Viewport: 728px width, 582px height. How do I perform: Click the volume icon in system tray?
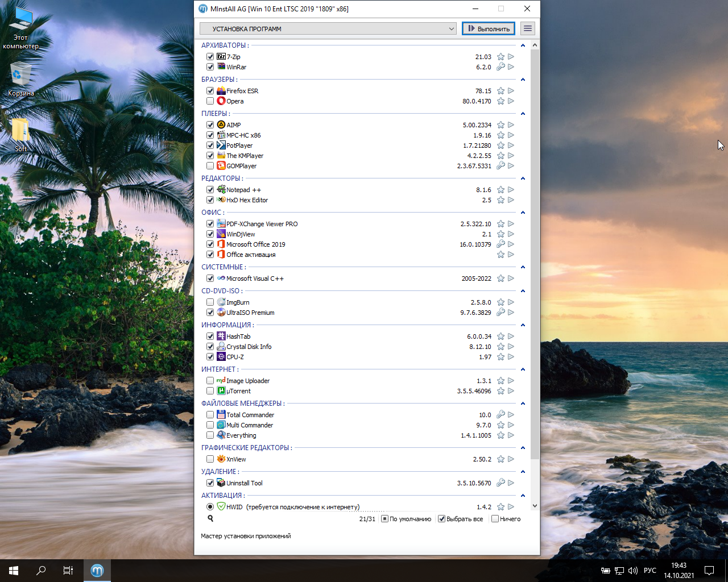[x=633, y=571]
